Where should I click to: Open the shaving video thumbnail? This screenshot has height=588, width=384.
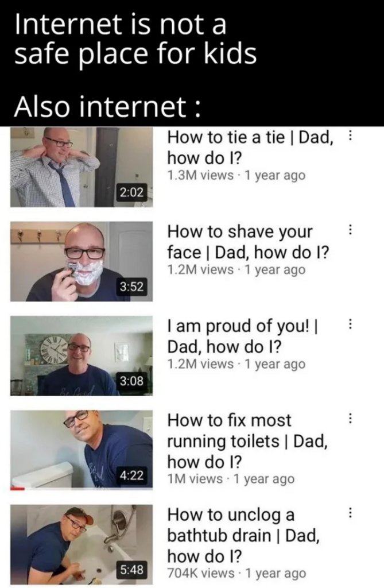tap(82, 261)
